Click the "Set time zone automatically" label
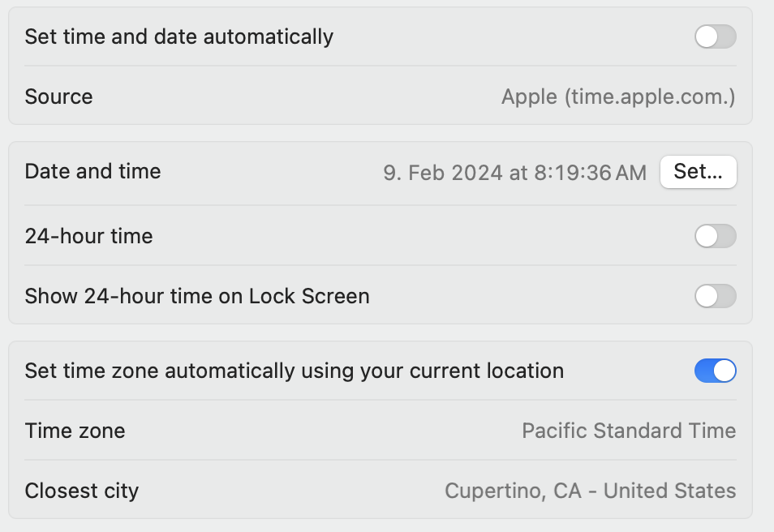The width and height of the screenshot is (774, 532). (x=295, y=370)
